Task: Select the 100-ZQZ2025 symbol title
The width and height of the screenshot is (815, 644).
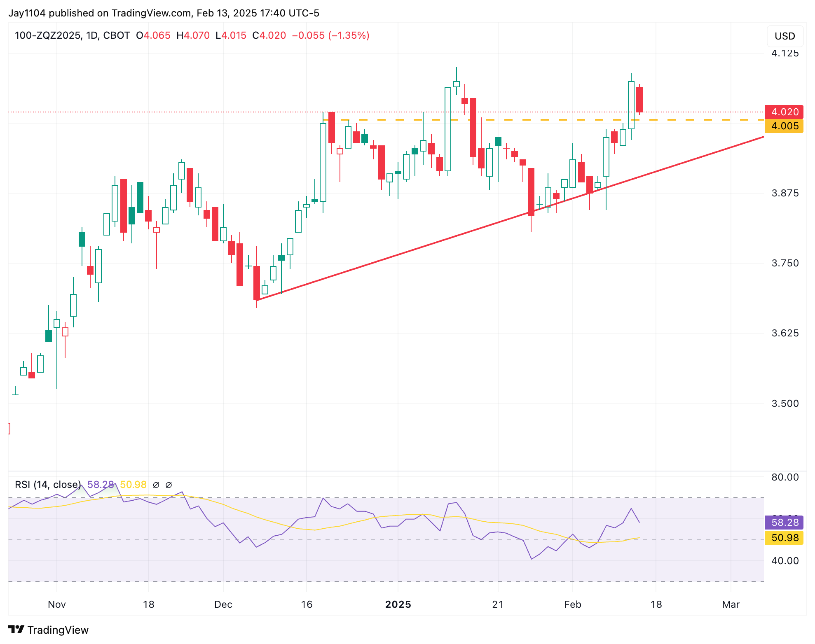Action: pyautogui.click(x=48, y=35)
